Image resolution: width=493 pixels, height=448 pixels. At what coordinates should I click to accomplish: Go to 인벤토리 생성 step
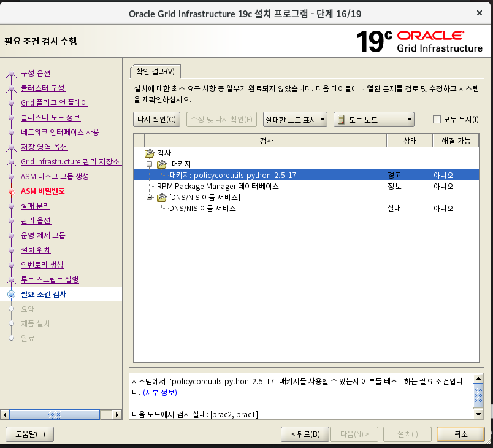42,265
